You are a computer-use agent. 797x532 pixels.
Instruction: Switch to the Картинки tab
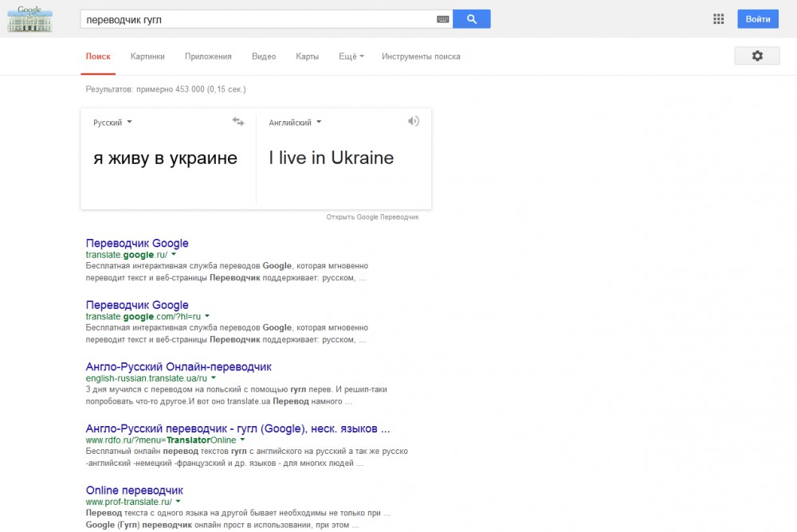pyautogui.click(x=147, y=57)
